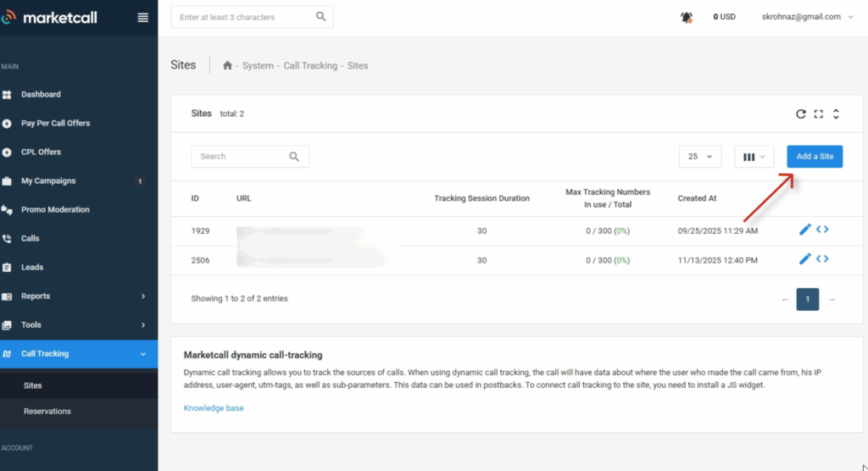This screenshot has width=868, height=471.
Task: Click the page 1 pagination button
Action: [x=808, y=299]
